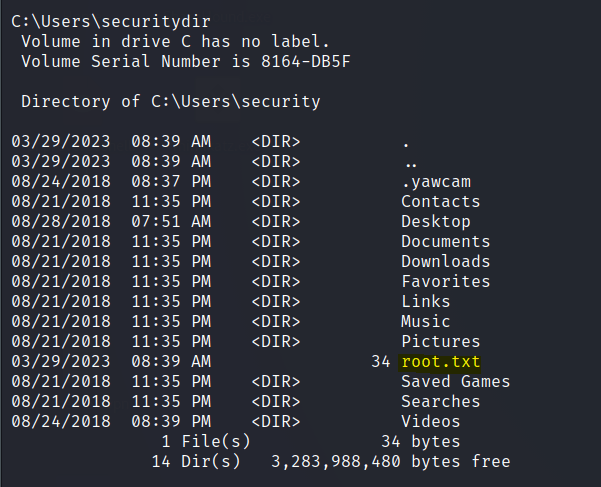Click the "Directory of C:\Users\security" line
601x487 pixels.
coord(170,101)
